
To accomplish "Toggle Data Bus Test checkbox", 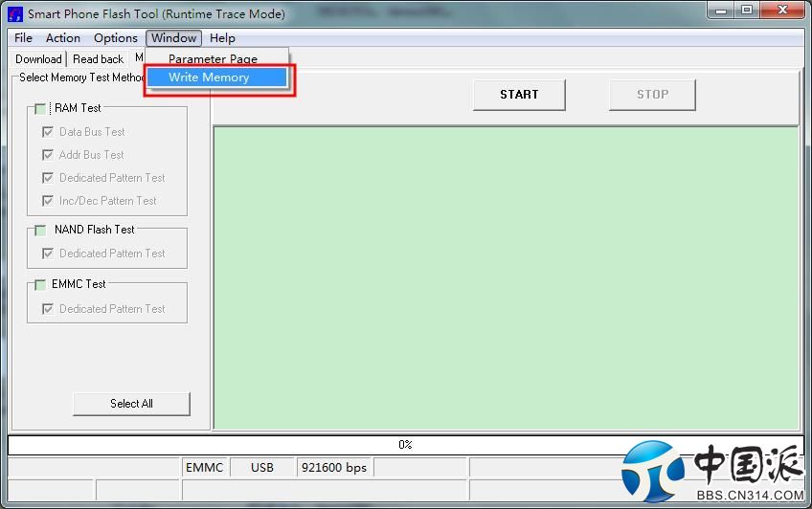I will [x=48, y=132].
